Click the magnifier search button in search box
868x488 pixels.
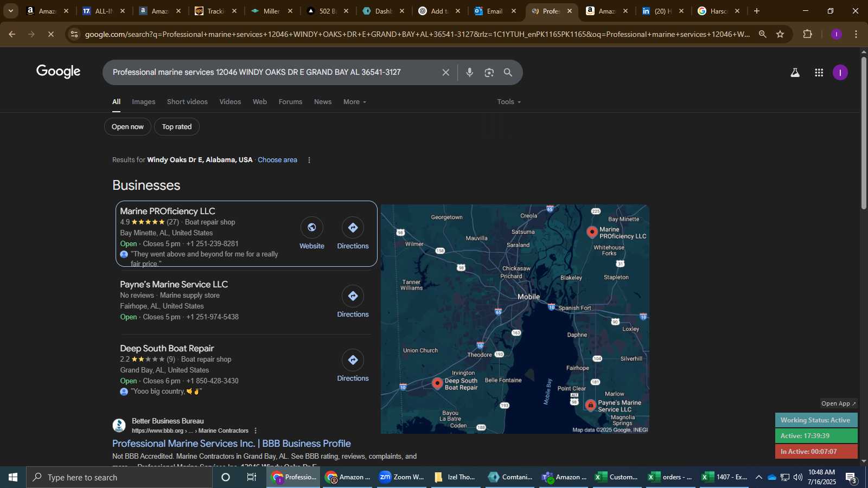[508, 72]
